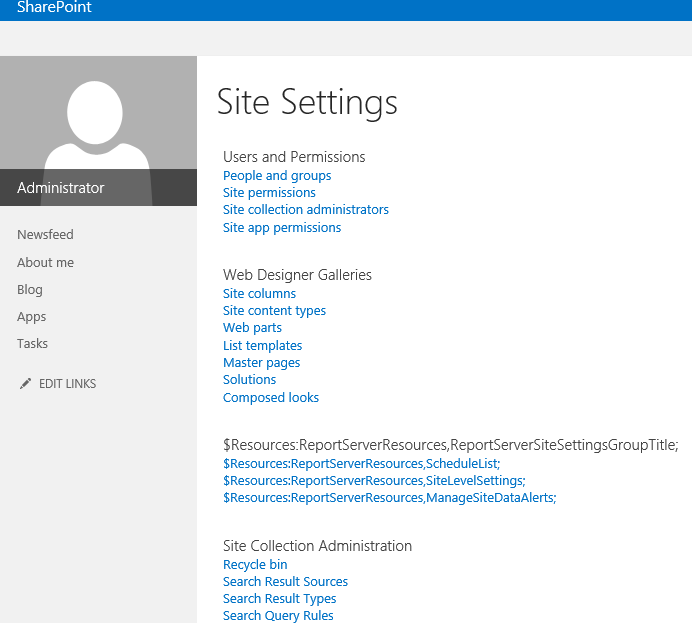
Task: Open People and groups settings
Action: click(277, 176)
